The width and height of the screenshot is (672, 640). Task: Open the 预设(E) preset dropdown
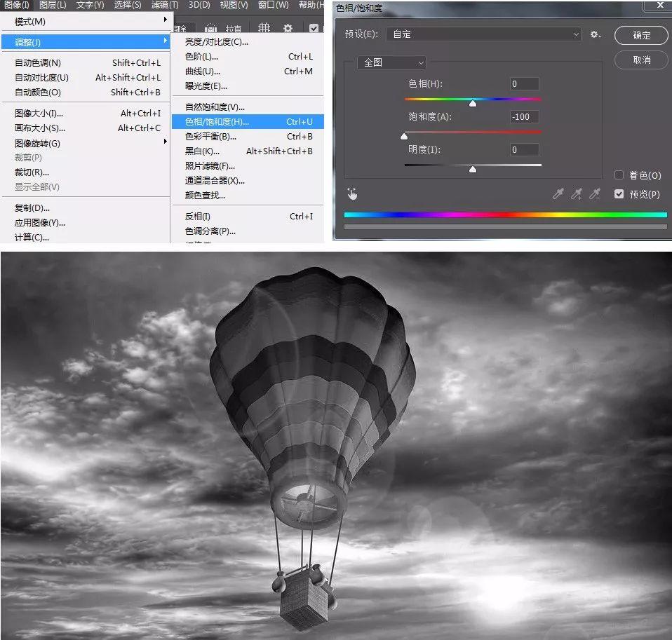[483, 34]
